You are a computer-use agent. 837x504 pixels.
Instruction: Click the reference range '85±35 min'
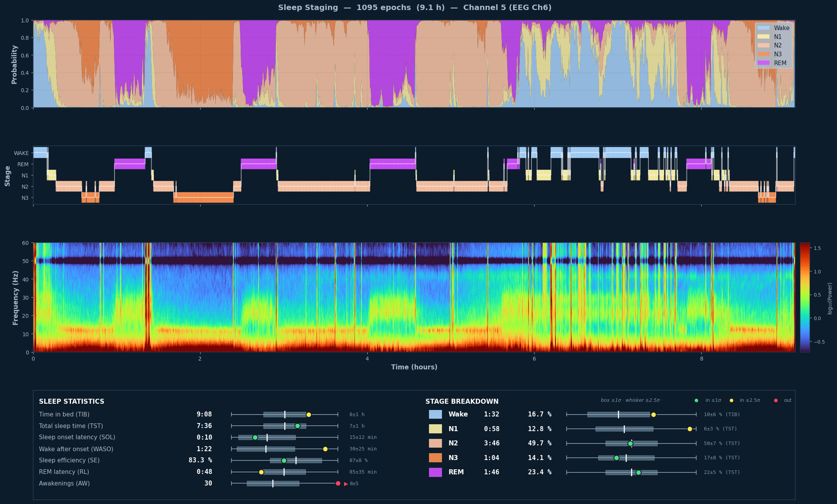pyautogui.click(x=363, y=472)
